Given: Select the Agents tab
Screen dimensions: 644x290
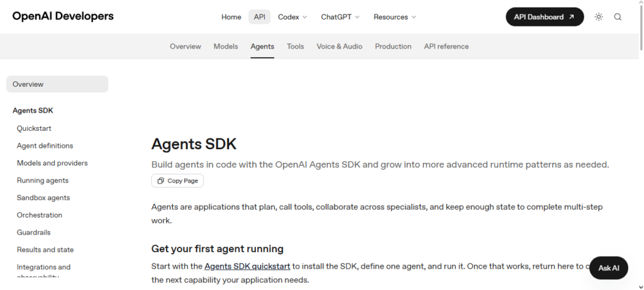Looking at the screenshot, I should click(262, 47).
